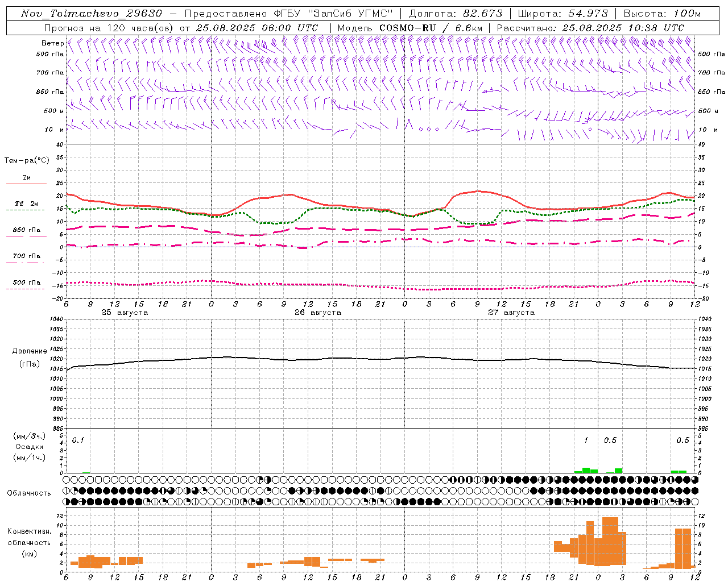Click solid red legend line under 2м
The width and height of the screenshot is (728, 582).
point(26,184)
